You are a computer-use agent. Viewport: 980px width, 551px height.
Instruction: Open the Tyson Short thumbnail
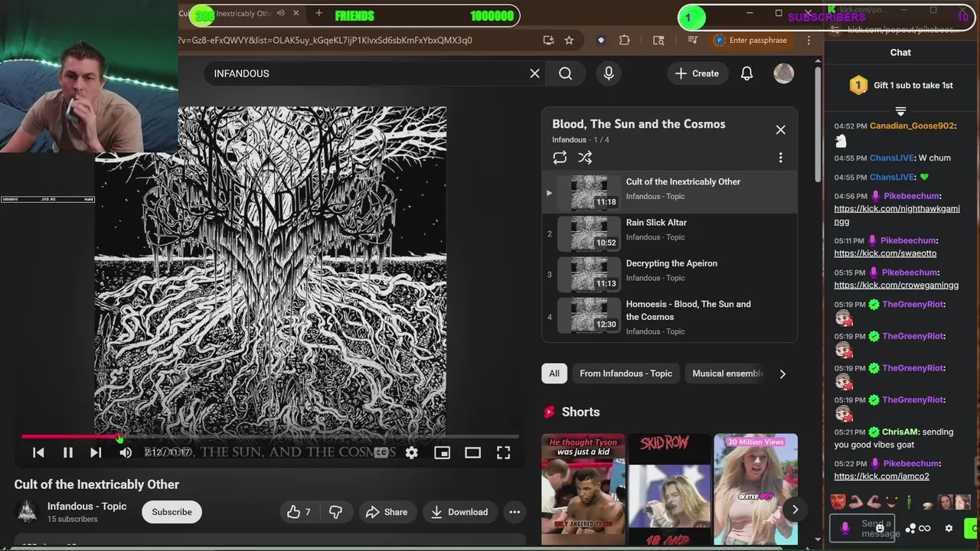coord(583,490)
